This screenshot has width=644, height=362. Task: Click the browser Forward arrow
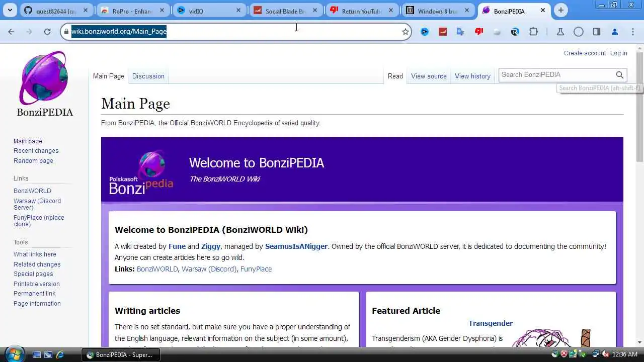pos(29,32)
